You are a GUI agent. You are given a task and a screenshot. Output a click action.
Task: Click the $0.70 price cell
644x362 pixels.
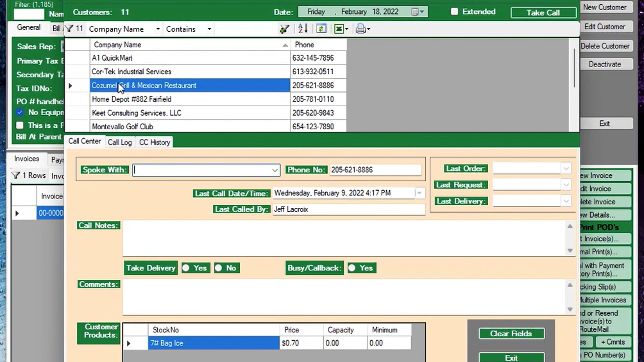coord(301,343)
